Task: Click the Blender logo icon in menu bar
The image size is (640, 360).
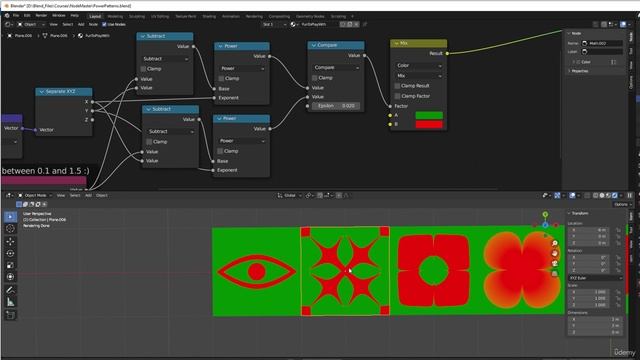Action: pos(7,16)
